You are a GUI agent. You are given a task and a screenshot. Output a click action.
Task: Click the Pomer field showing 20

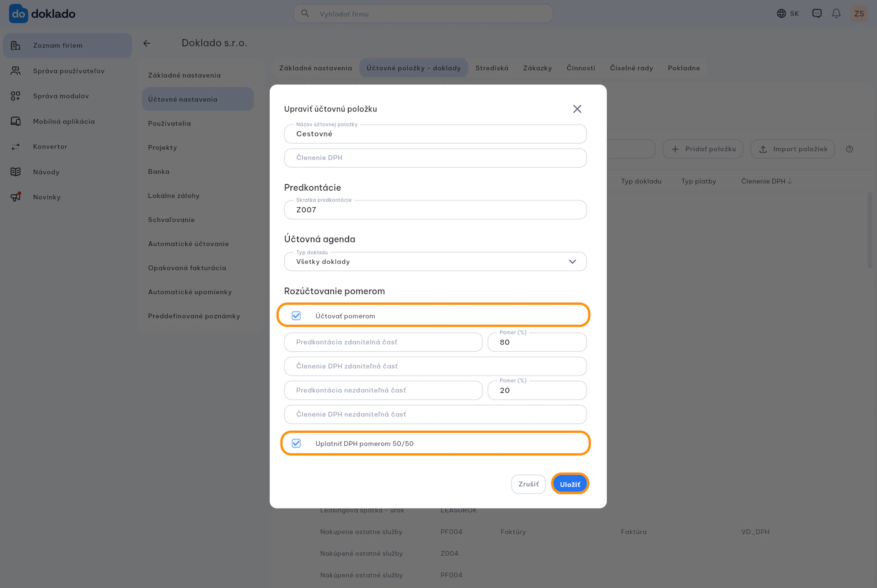pos(537,390)
